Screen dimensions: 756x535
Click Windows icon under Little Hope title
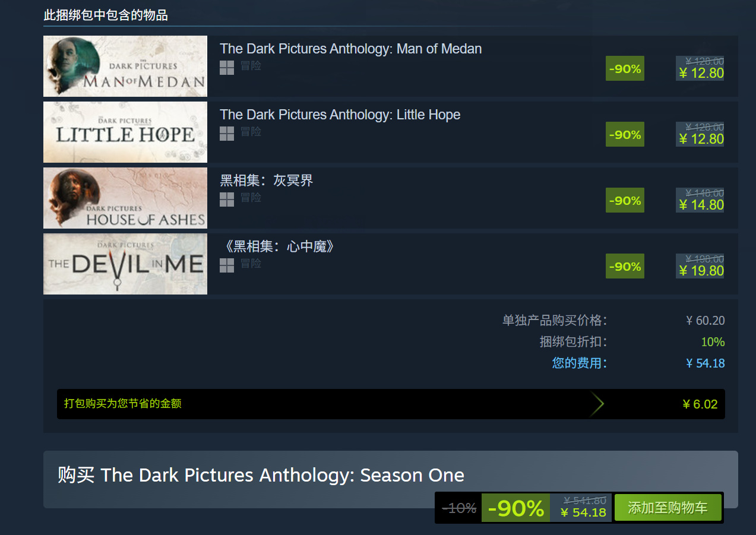tap(226, 134)
